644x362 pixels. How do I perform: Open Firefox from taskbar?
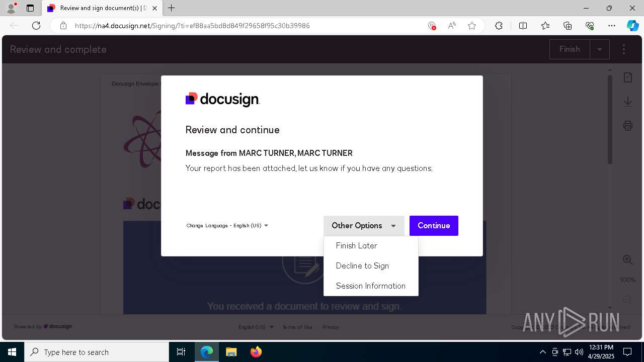tap(256, 352)
